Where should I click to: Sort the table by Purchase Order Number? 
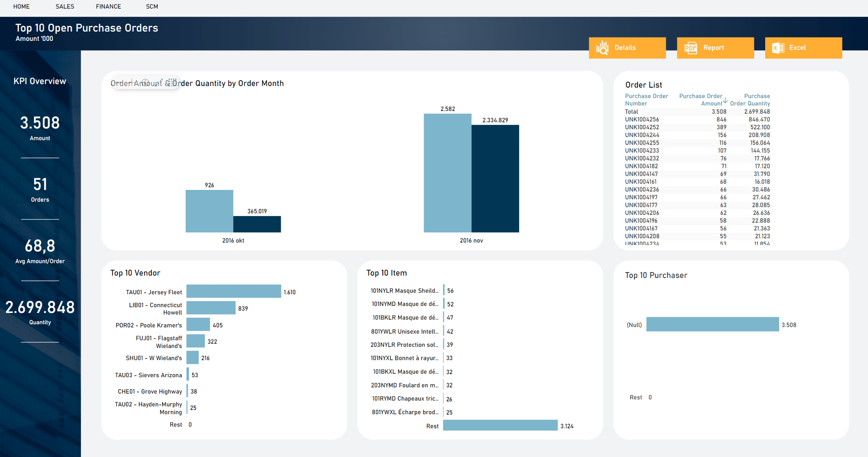(647, 99)
